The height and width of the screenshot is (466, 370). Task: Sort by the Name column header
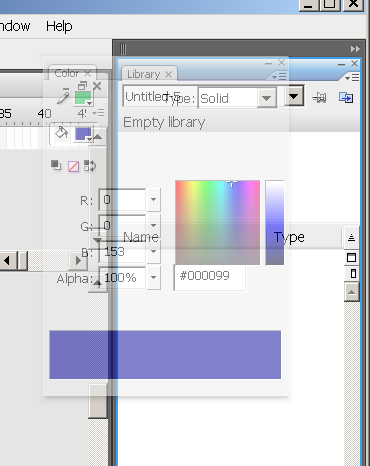(141, 237)
